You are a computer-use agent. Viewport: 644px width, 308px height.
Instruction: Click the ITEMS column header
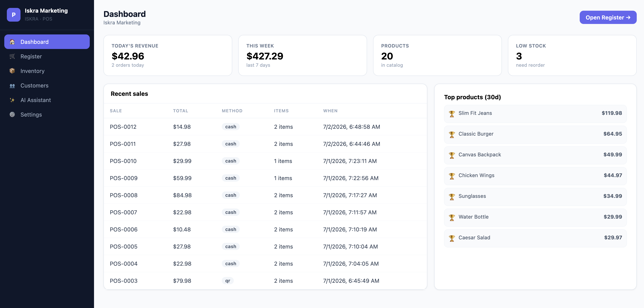point(281,111)
